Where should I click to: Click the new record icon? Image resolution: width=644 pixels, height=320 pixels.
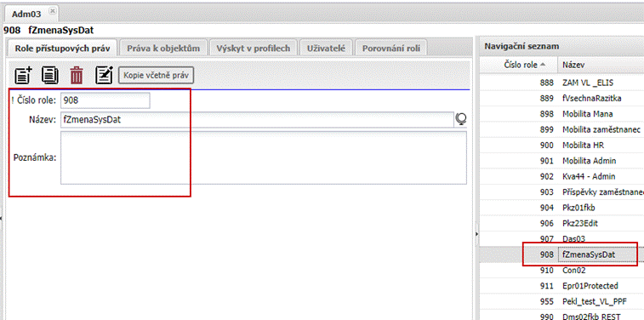click(24, 75)
